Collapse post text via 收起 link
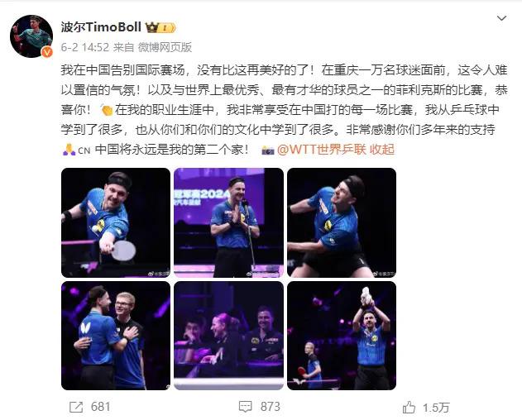The width and height of the screenshot is (522, 420). coord(382,150)
